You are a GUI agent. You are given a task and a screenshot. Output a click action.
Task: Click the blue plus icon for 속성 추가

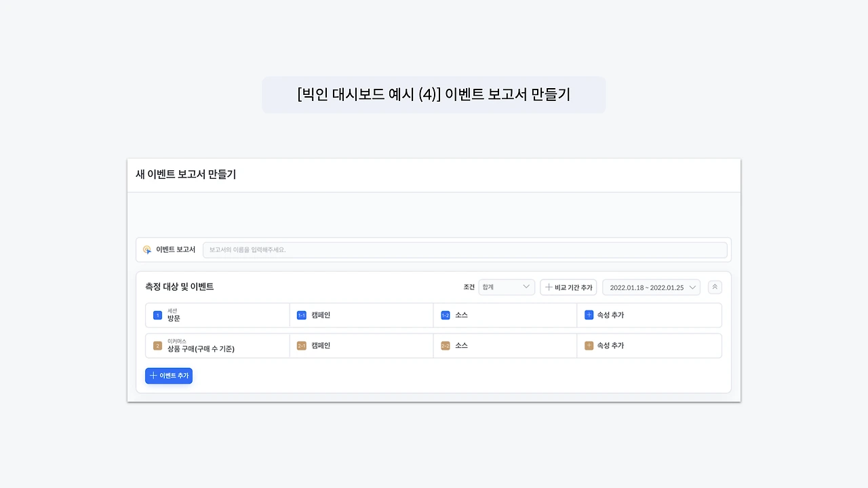(589, 315)
